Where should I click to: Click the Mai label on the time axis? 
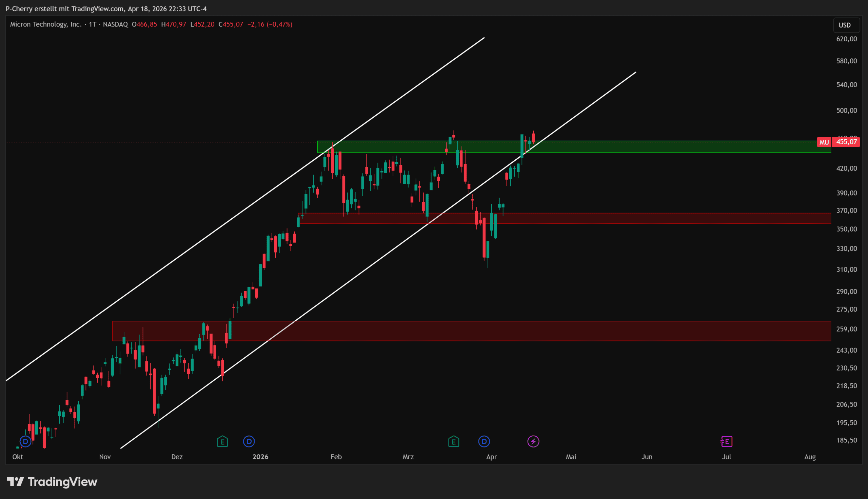(x=571, y=457)
